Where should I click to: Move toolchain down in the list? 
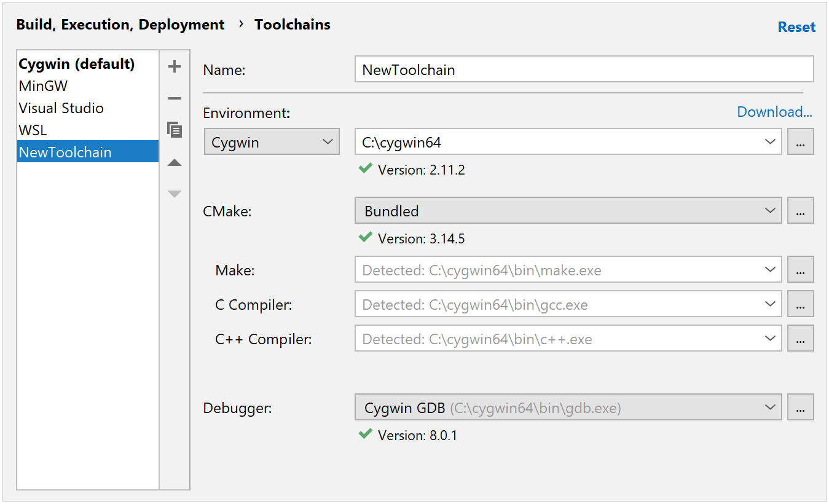[175, 194]
